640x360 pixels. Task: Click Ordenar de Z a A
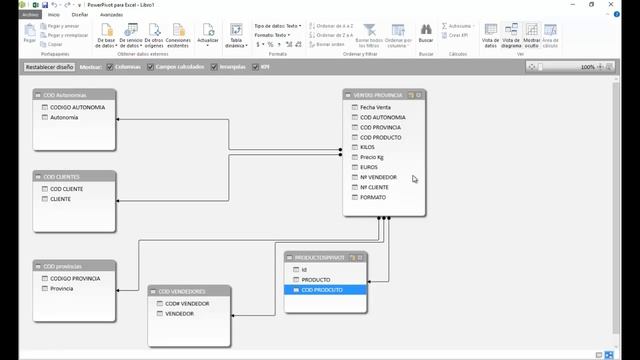tap(331, 35)
